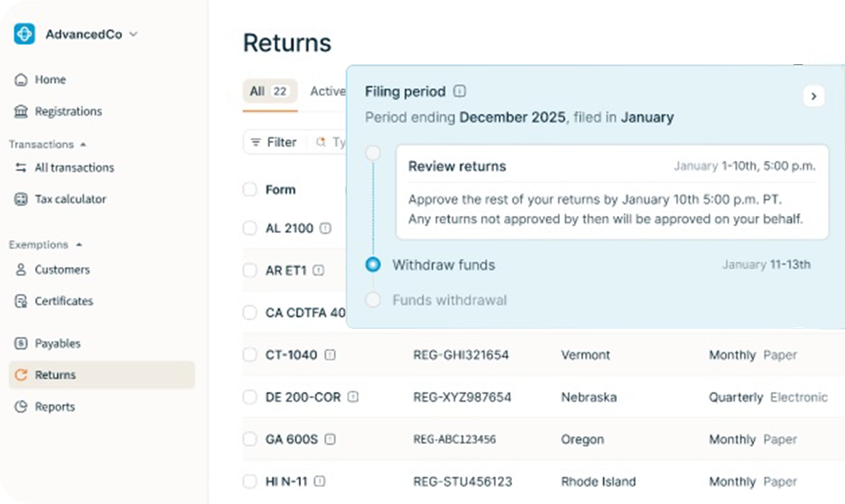Image resolution: width=845 pixels, height=504 pixels.
Task: Click the Filter button
Action: tap(274, 142)
